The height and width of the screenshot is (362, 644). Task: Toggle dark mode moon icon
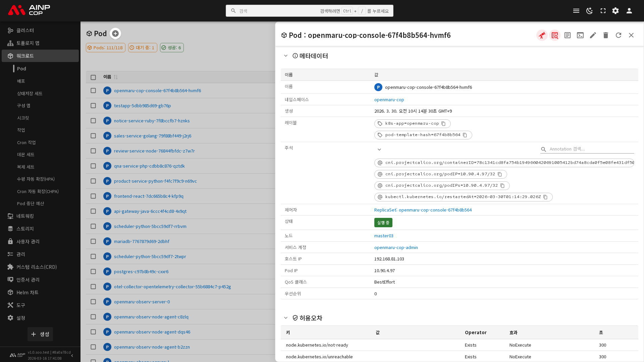click(x=589, y=11)
